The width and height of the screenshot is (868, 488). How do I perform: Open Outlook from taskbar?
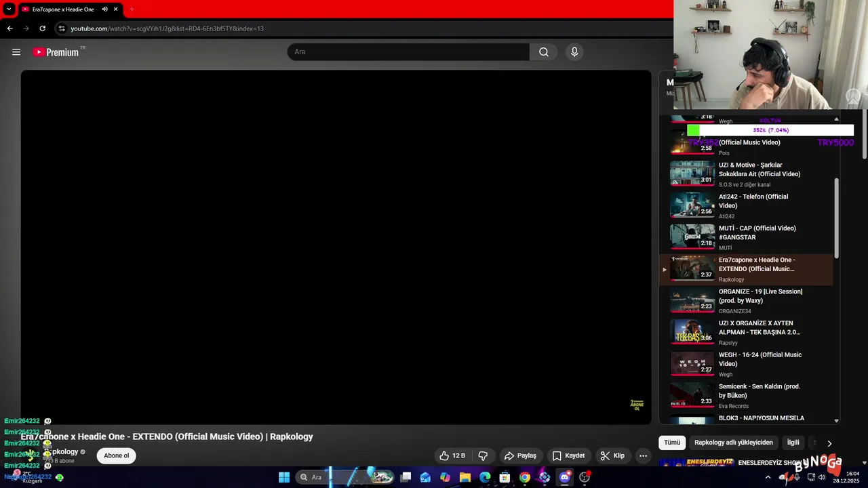tap(425, 477)
